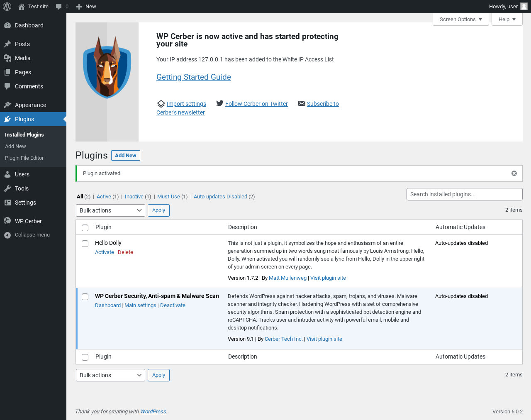Open WP Cerber Main settings link
Image resolution: width=531 pixels, height=420 pixels.
pos(140,305)
